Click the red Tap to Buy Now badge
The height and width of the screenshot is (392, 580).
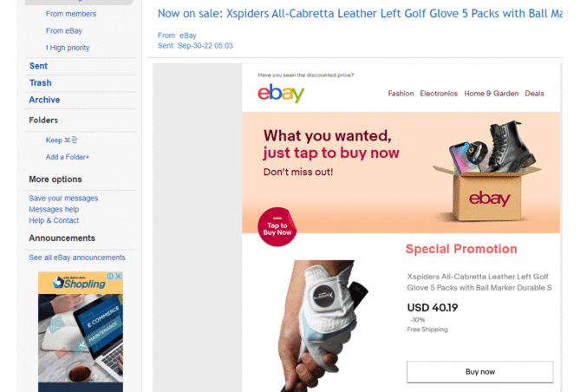click(277, 227)
